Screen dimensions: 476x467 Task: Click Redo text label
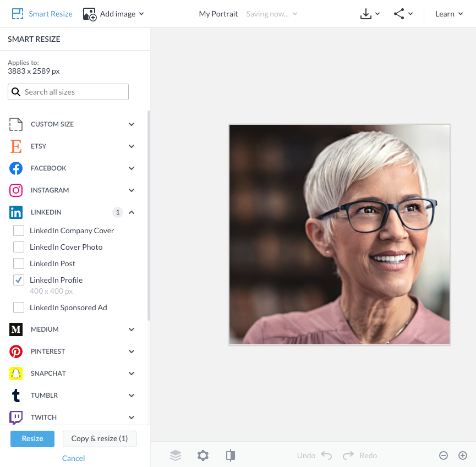368,455
